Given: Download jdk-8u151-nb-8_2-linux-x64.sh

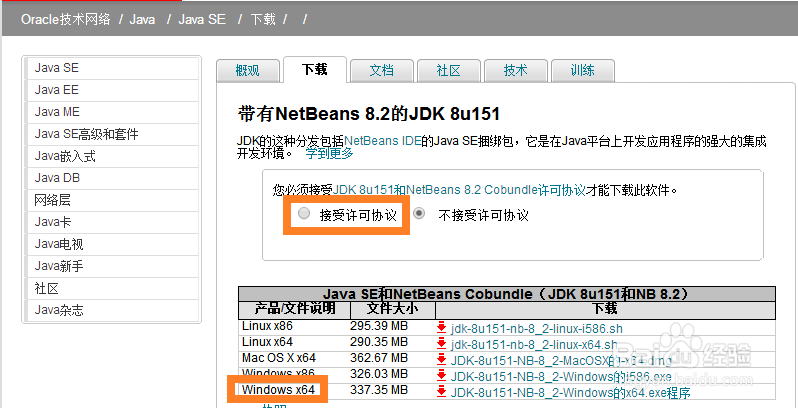Looking at the screenshot, I should coord(534,344).
